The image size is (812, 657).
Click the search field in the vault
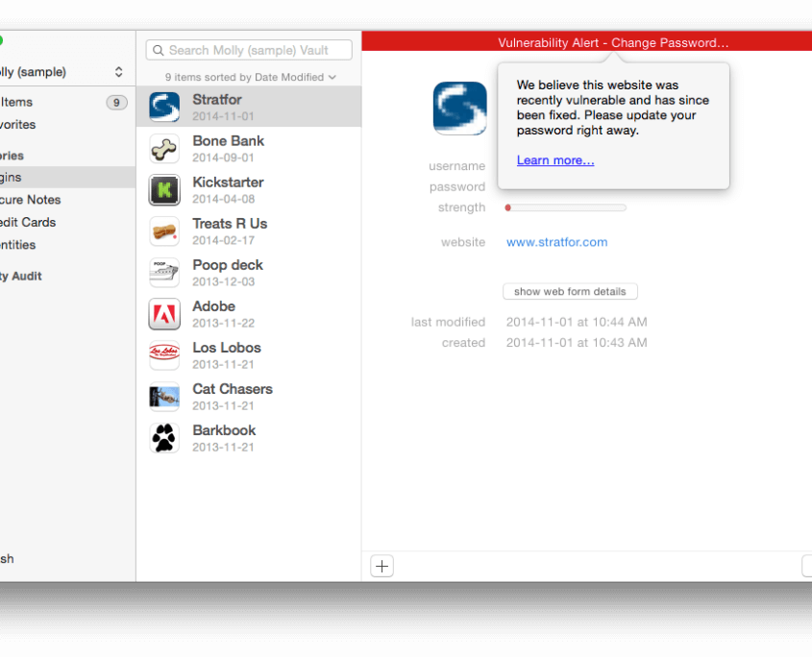click(248, 50)
